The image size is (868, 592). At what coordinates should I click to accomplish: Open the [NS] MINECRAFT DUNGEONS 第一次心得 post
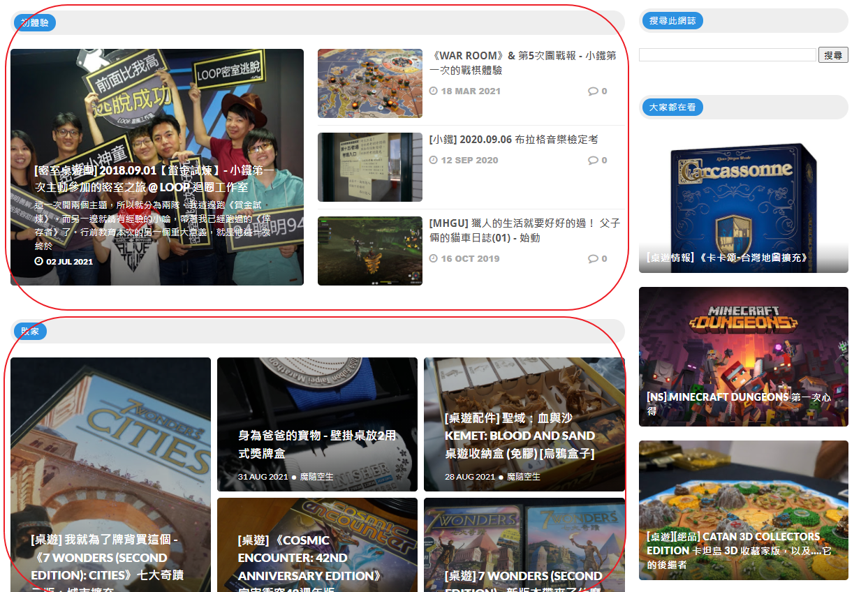pos(744,357)
